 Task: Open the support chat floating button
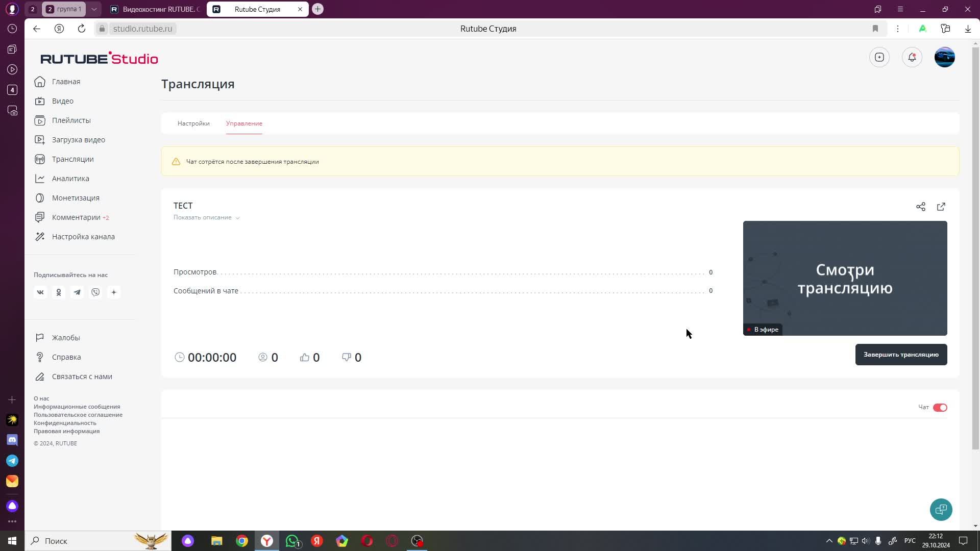pos(941,509)
